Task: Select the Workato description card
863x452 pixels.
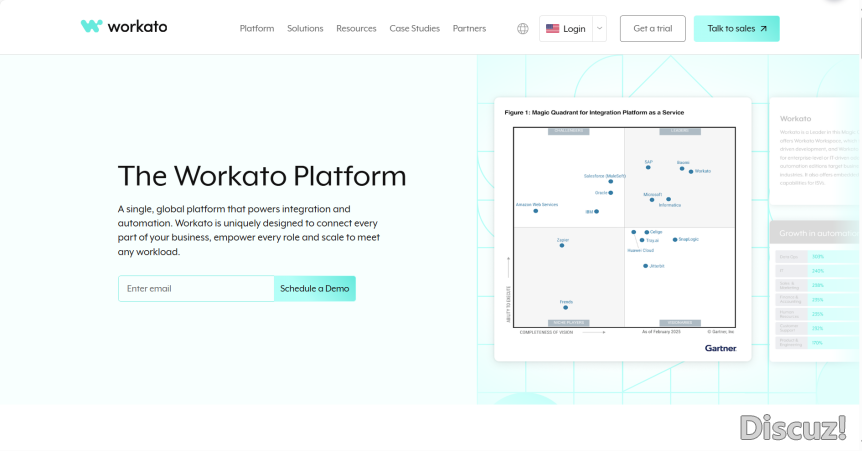Action: [x=816, y=151]
